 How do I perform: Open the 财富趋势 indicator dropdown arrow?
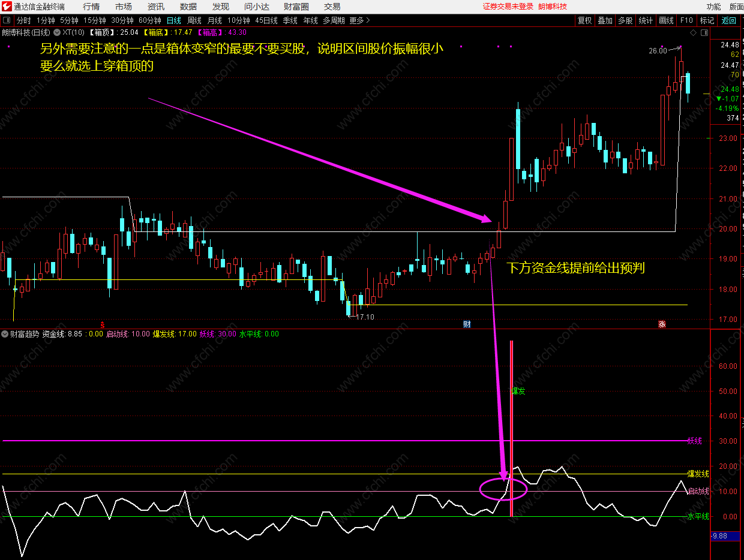pos(5,334)
